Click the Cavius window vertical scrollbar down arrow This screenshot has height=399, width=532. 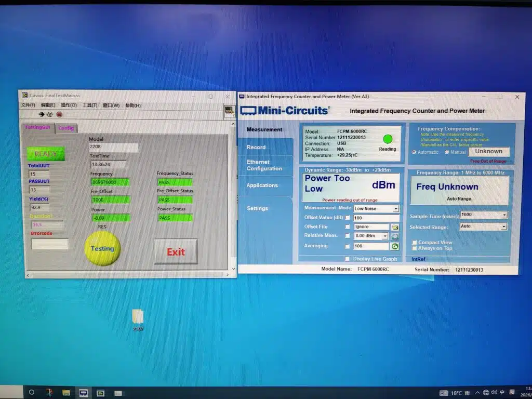click(x=233, y=269)
